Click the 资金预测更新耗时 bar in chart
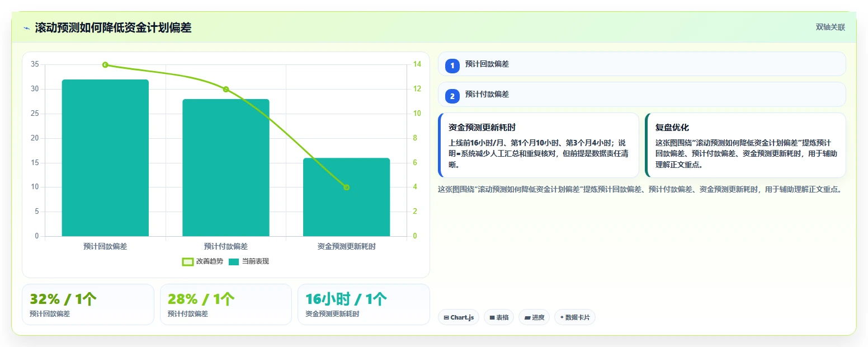868x347 pixels. [x=346, y=197]
